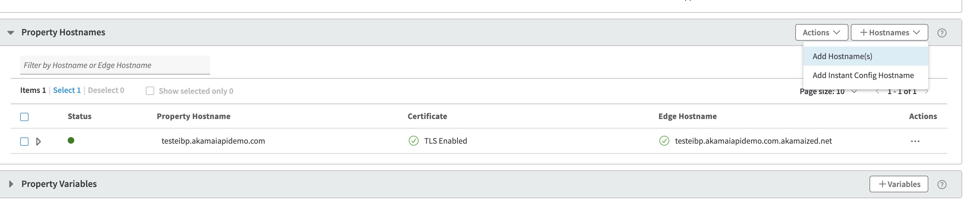
Task: Click the Property Hostnames help icon
Action: [942, 33]
